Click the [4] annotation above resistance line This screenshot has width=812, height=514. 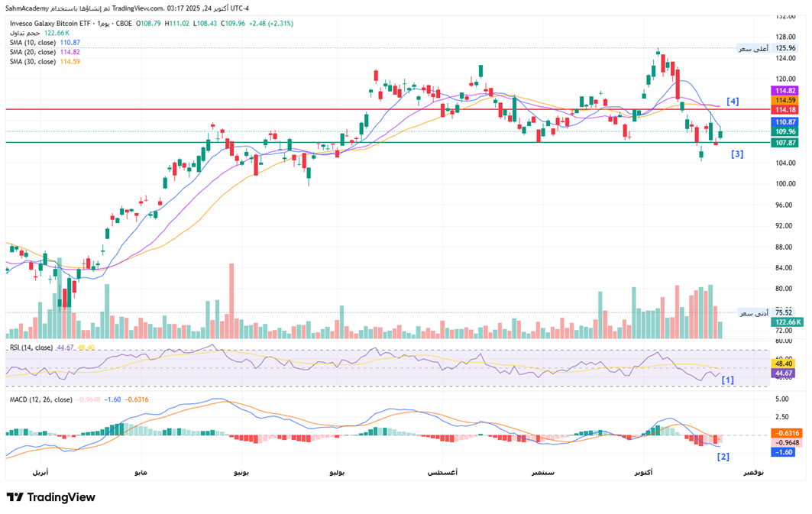pos(732,101)
